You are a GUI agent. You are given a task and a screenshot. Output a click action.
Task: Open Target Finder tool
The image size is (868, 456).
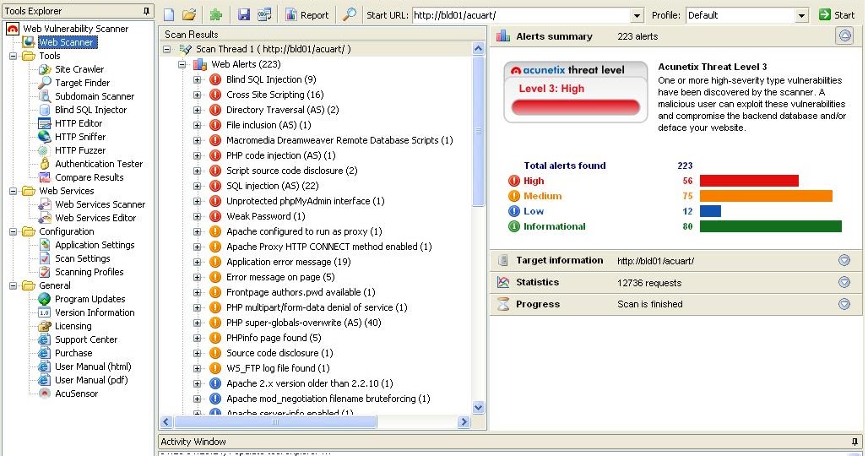[x=82, y=83]
